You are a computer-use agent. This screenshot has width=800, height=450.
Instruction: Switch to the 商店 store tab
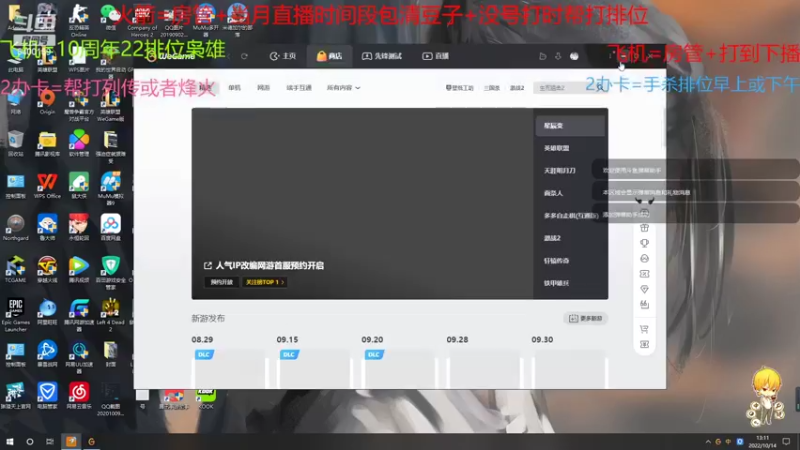[x=330, y=56]
